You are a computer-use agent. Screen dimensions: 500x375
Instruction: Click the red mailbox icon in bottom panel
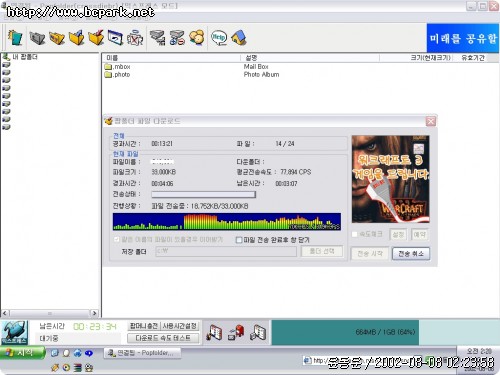[x=236, y=332]
